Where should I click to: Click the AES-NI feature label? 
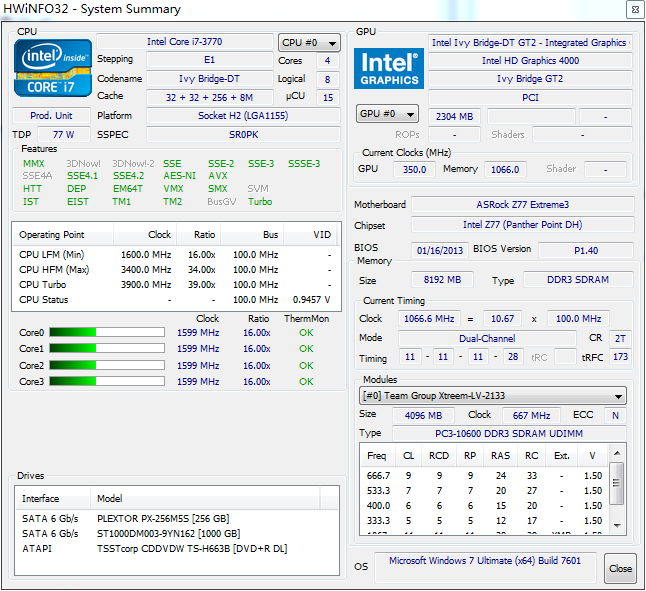pyautogui.click(x=179, y=176)
